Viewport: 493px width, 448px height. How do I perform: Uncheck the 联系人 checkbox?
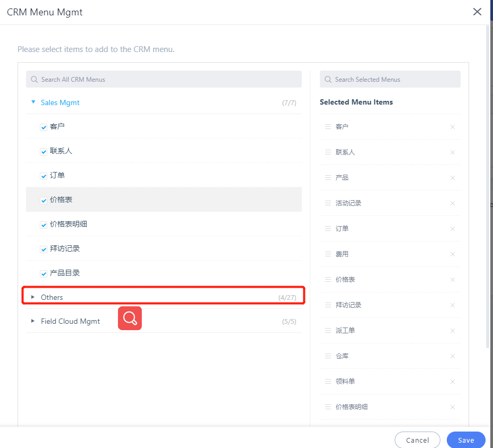point(44,152)
